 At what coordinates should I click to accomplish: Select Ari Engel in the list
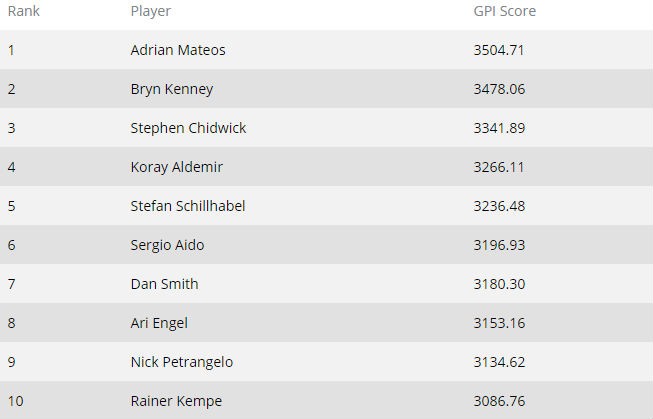[x=159, y=323]
